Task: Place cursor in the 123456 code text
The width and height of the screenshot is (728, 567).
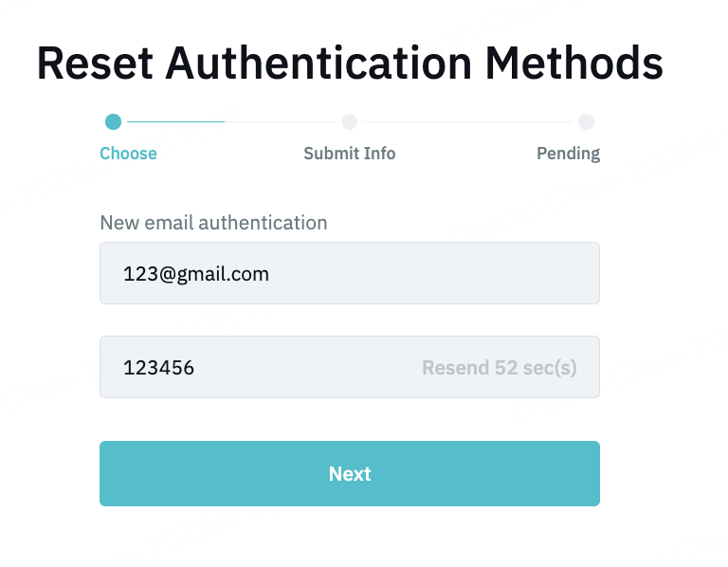Action: (158, 368)
